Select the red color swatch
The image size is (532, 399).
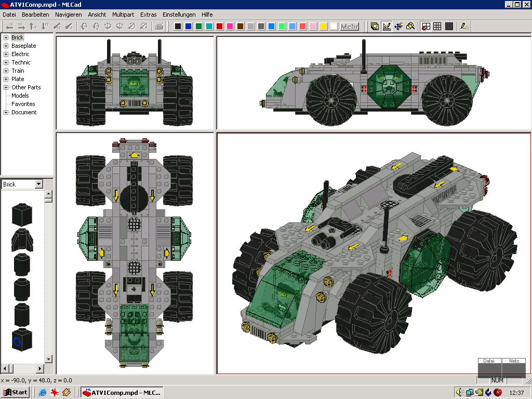pyautogui.click(x=219, y=26)
